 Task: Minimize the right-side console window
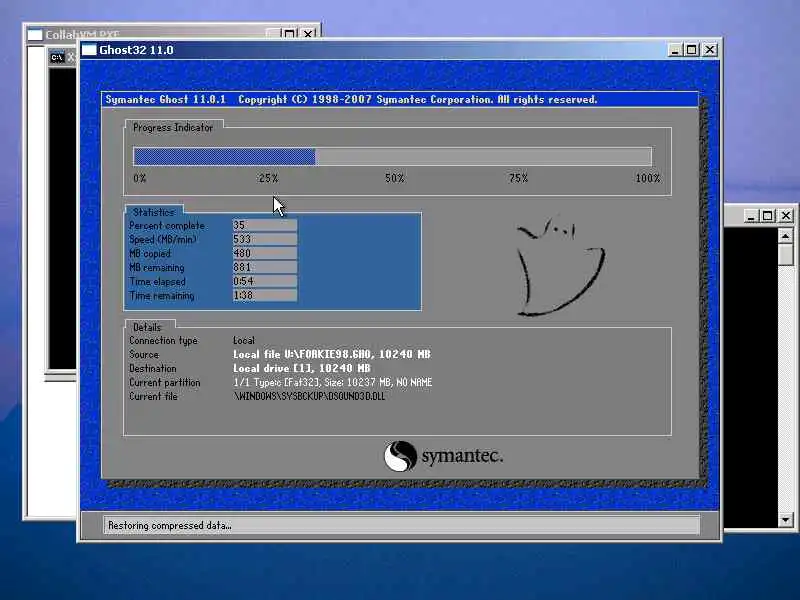pyautogui.click(x=750, y=216)
